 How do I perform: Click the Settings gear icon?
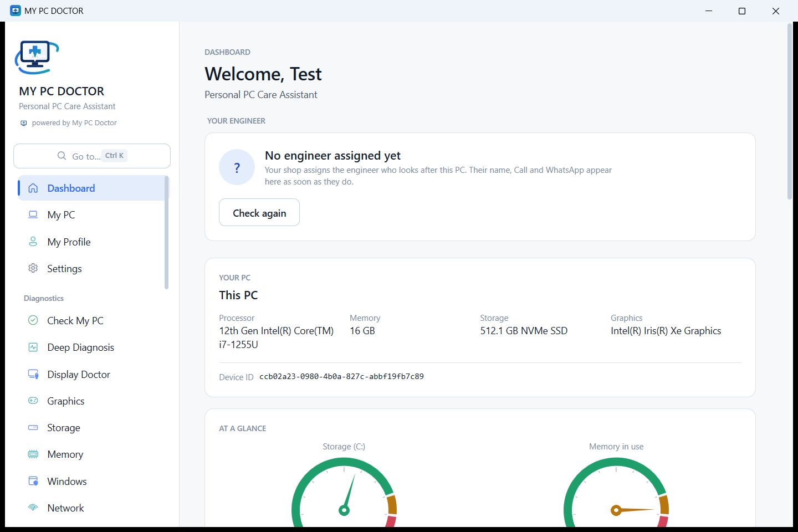coord(33,268)
